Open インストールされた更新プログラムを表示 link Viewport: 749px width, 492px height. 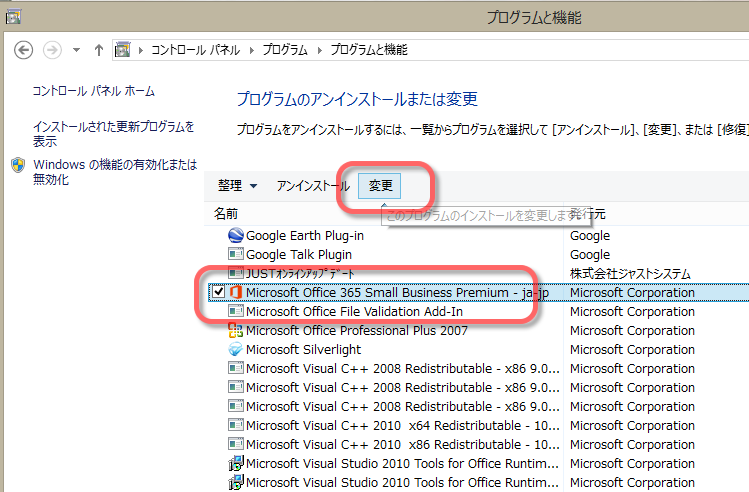coord(114,134)
